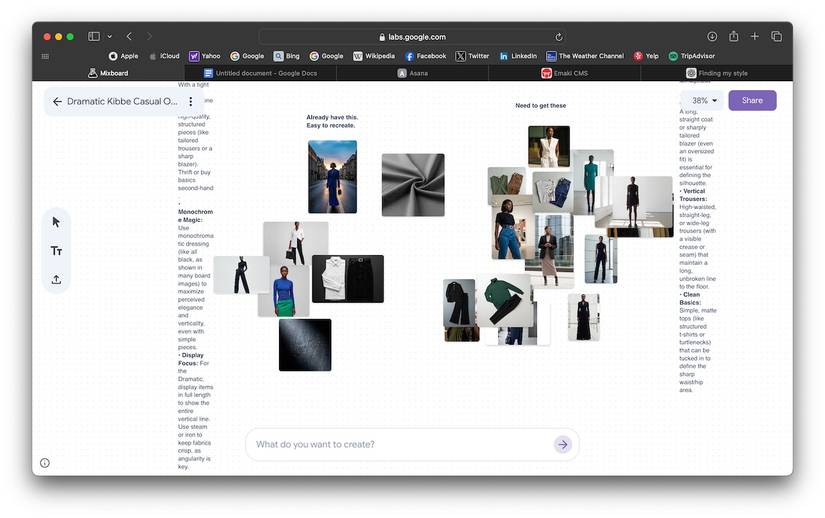Image resolution: width=825 pixels, height=518 pixels.
Task: Open the Facebook bookmark
Action: (x=425, y=56)
